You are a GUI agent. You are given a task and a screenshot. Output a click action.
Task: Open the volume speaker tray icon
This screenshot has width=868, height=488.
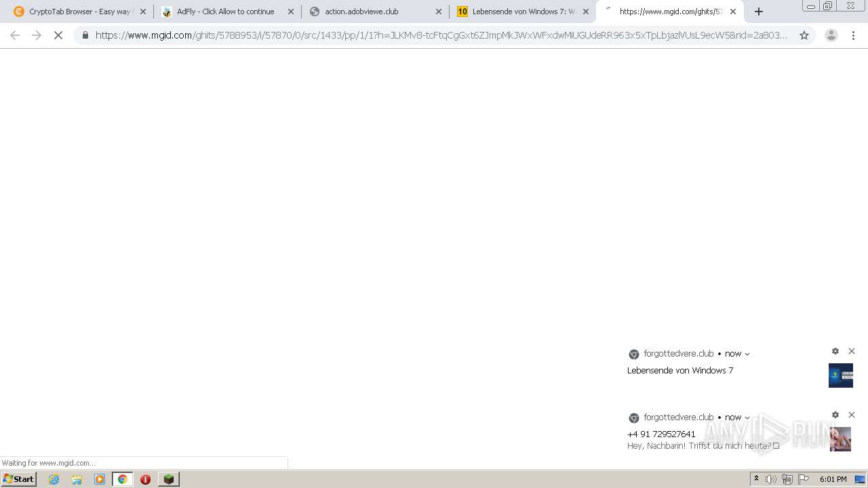tap(771, 479)
